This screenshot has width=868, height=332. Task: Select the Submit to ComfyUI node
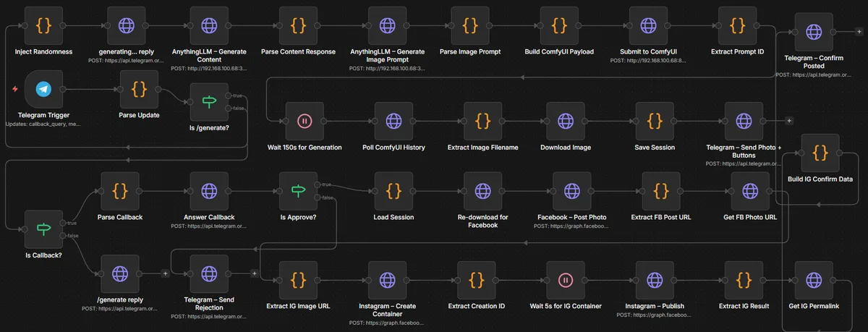click(648, 25)
